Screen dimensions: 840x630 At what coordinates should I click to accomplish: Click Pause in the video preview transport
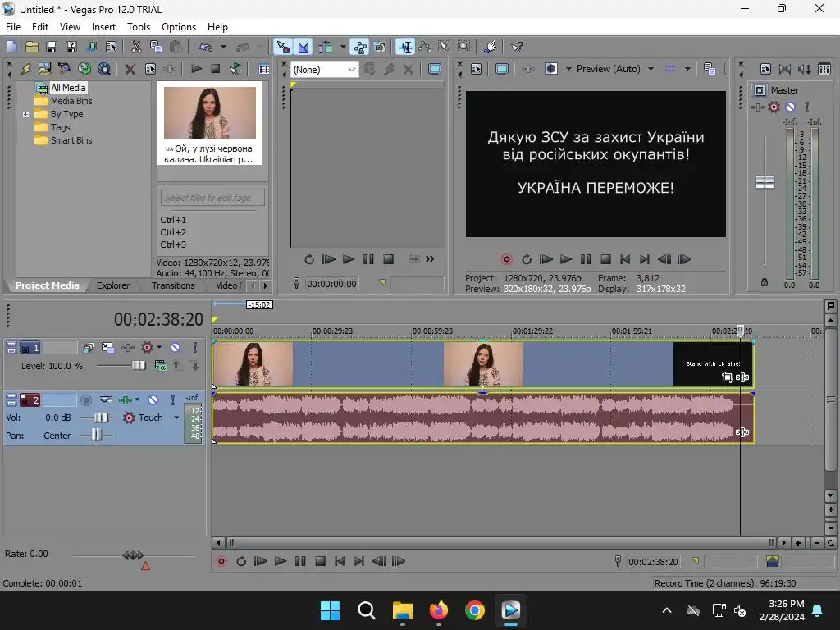pos(586,260)
